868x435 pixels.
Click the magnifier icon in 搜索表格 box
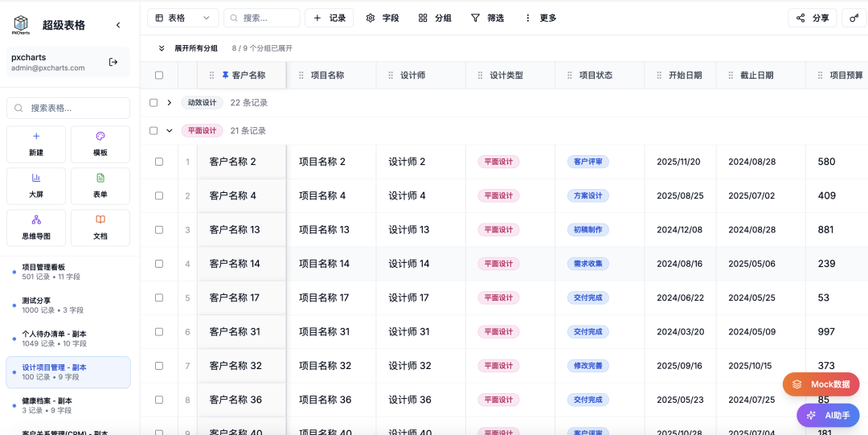click(18, 108)
